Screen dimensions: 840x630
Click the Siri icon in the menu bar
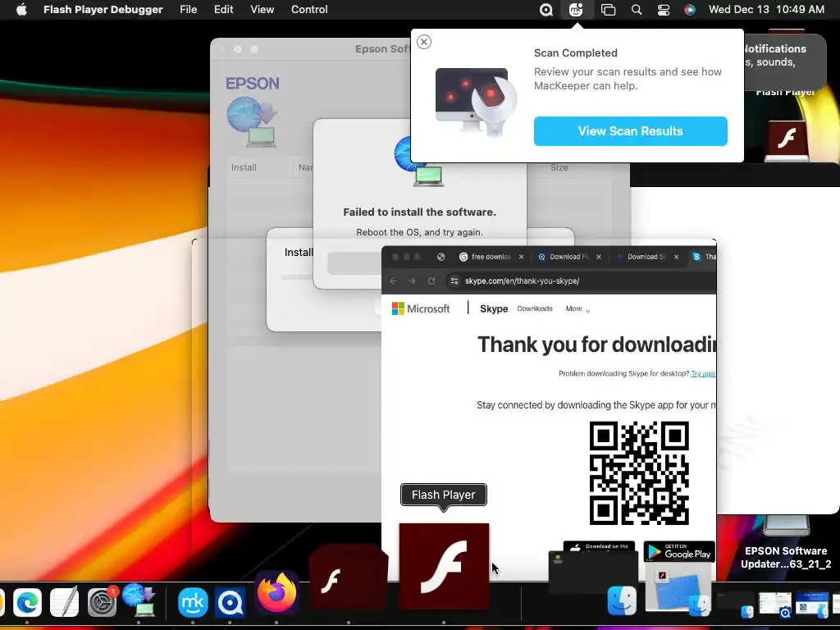click(689, 10)
